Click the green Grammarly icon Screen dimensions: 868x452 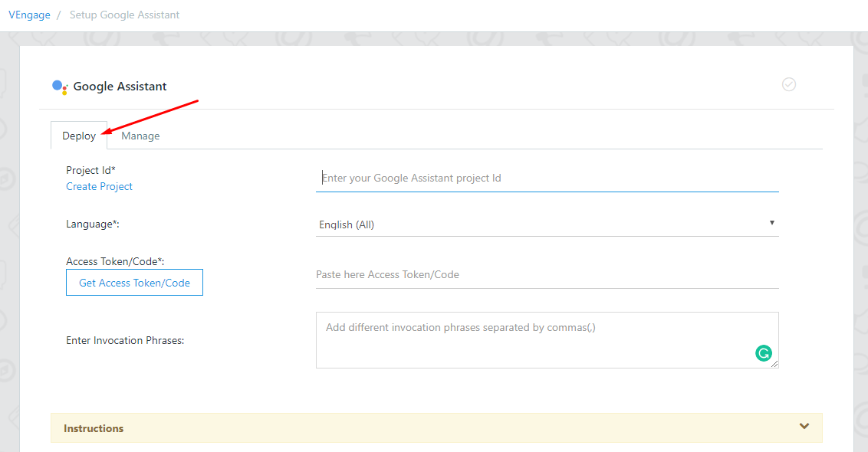click(x=764, y=353)
